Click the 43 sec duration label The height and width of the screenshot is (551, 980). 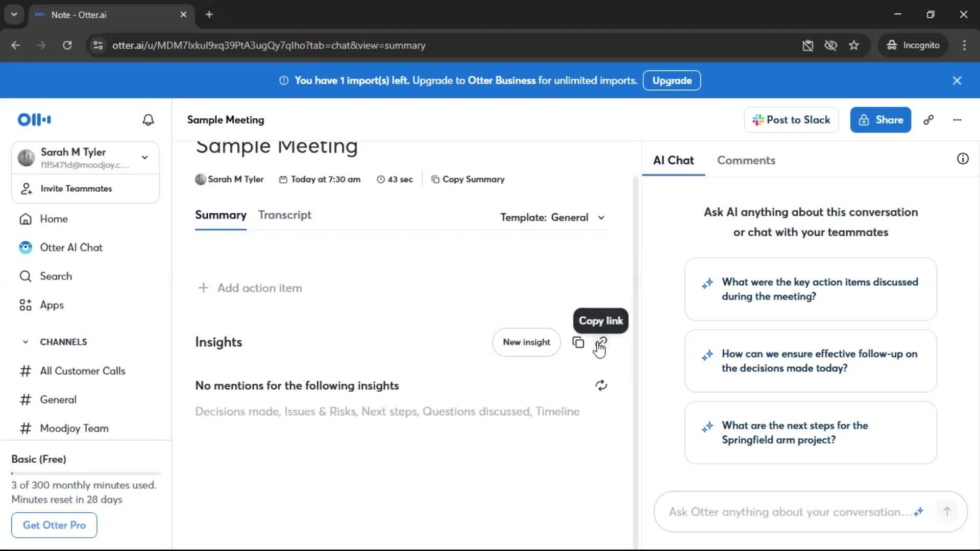pos(395,179)
